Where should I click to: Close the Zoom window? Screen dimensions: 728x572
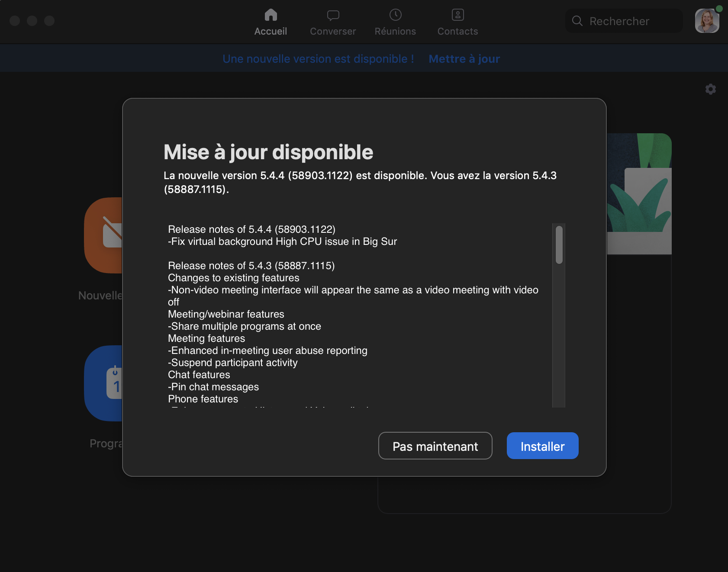[x=15, y=21]
